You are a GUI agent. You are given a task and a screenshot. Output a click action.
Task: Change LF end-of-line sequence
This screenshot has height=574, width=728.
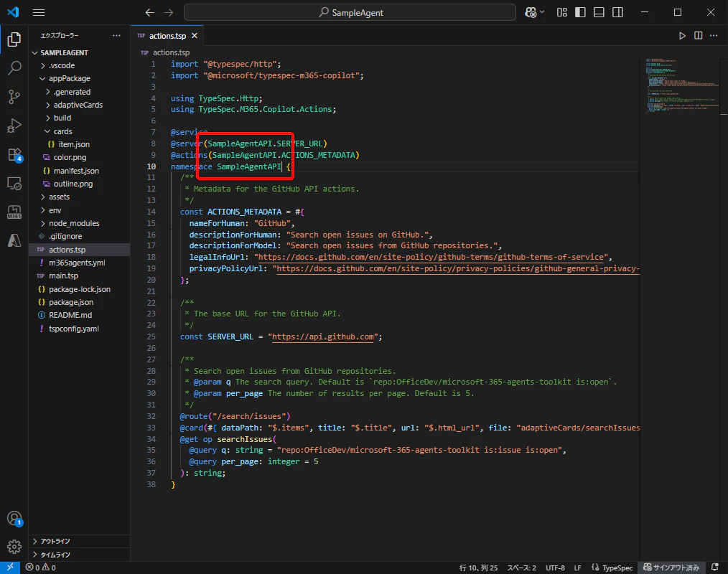point(577,568)
